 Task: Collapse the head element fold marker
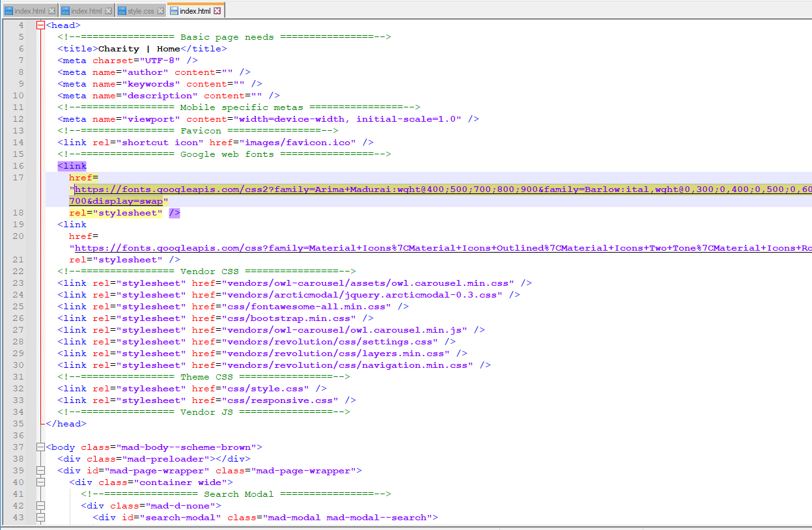coord(40,25)
